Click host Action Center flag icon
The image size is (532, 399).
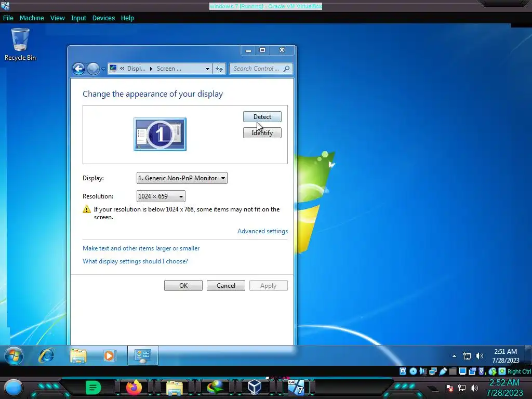coord(449,388)
